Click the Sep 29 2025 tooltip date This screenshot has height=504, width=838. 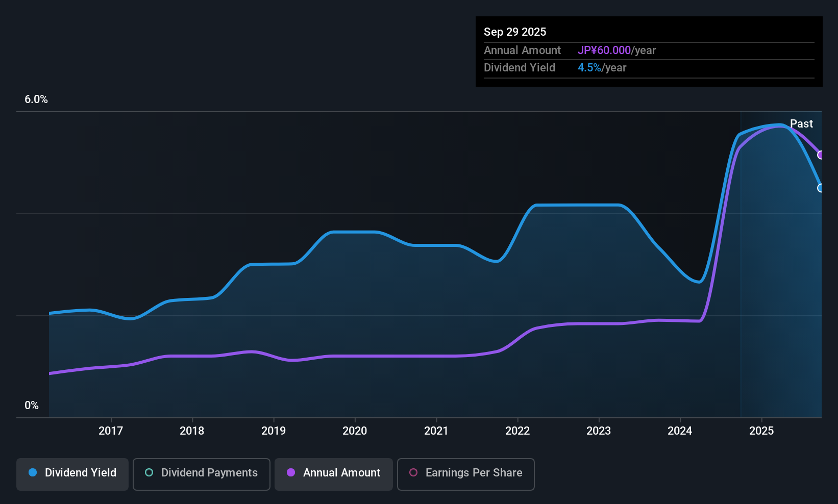pos(515,32)
